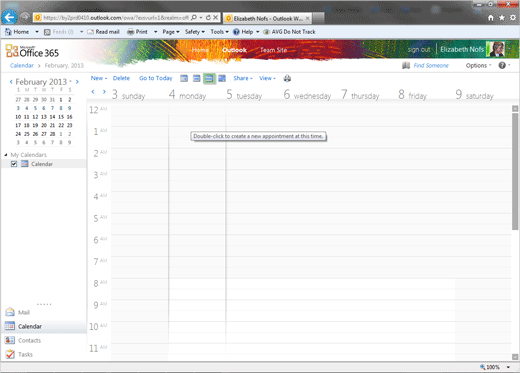Click the Calendar breadcrumb link
520x373 pixels.
pyautogui.click(x=22, y=65)
